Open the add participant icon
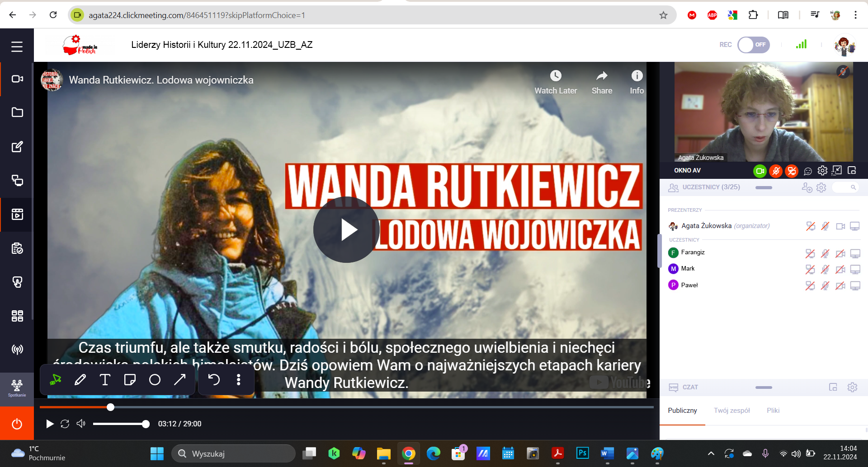The height and width of the screenshot is (467, 868). pos(807,187)
